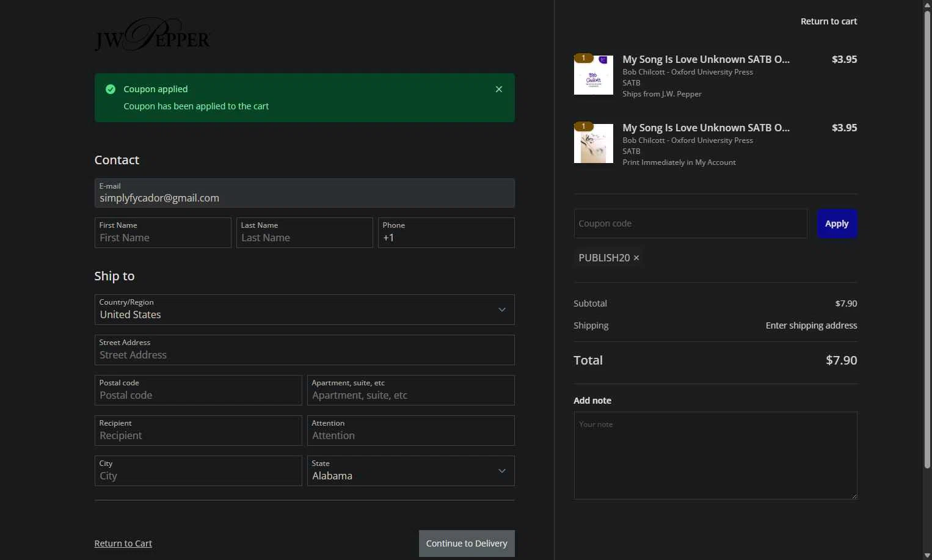The width and height of the screenshot is (932, 560).
Task: Follow the Return to Cart link at bottom
Action: 123,544
